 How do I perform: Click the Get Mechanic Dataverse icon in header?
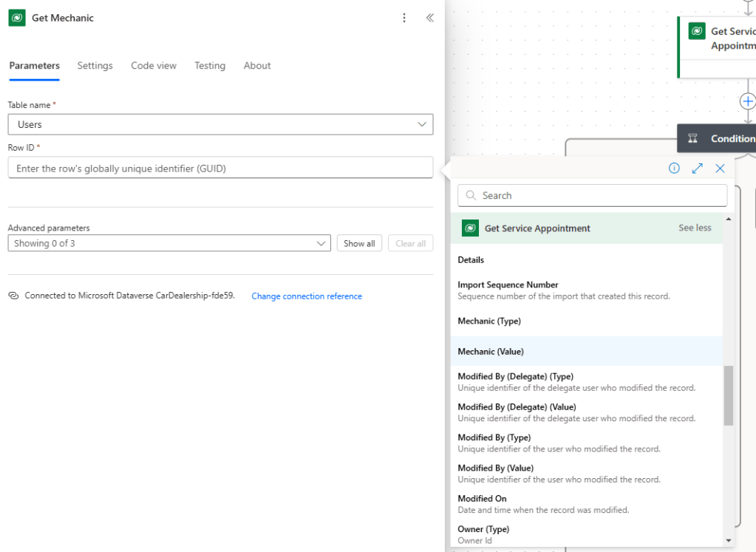pos(17,18)
